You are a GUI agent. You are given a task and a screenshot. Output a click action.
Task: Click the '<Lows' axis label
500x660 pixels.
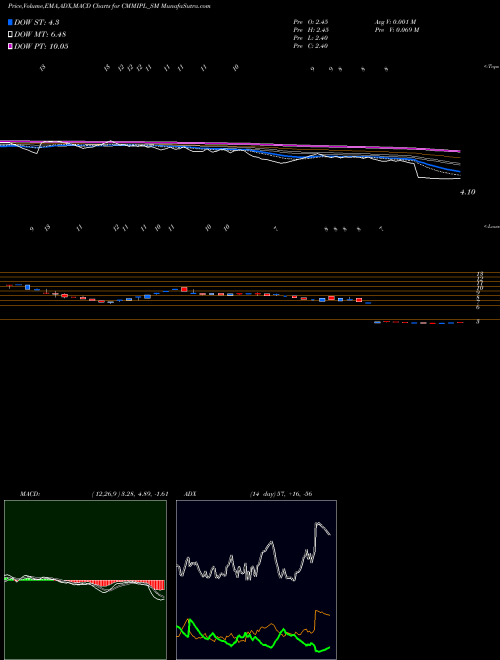pos(492,226)
